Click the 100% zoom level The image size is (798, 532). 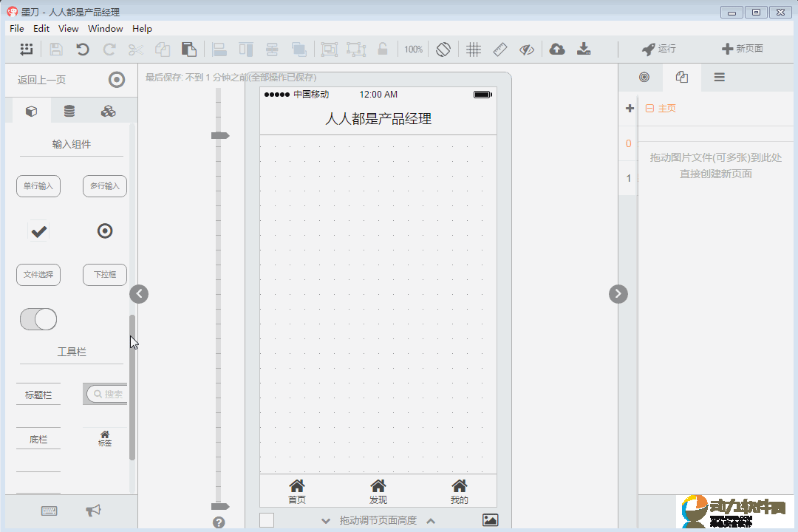click(413, 50)
